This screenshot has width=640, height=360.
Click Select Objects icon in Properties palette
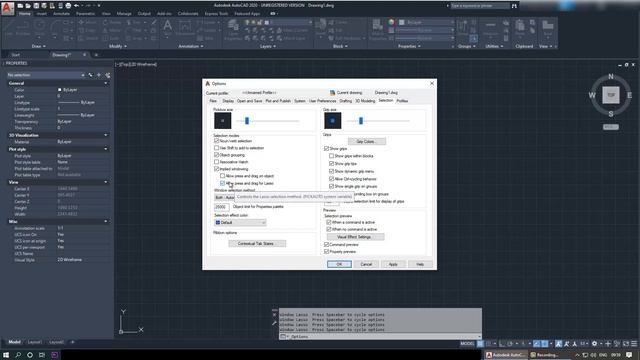pos(99,75)
